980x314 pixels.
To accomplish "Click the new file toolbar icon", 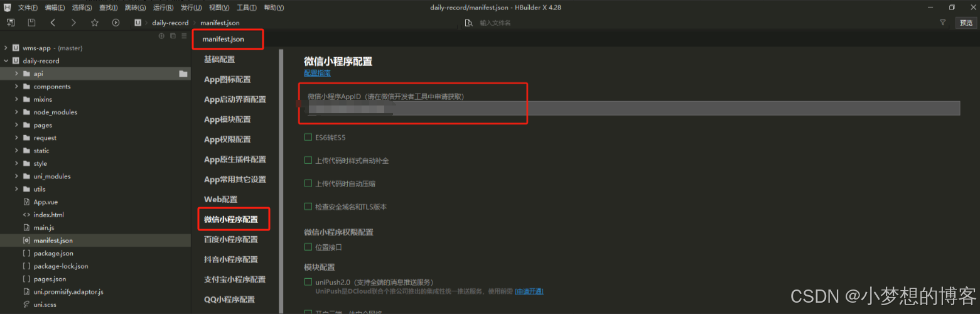I will tap(11, 23).
